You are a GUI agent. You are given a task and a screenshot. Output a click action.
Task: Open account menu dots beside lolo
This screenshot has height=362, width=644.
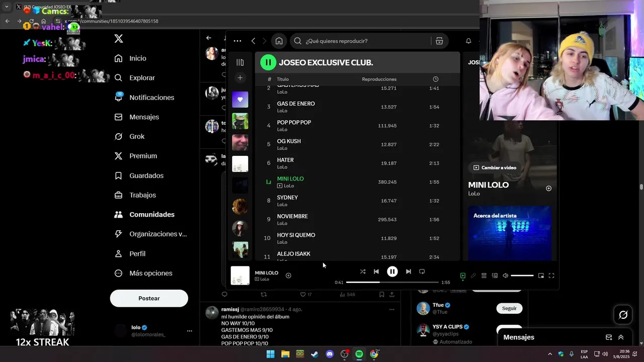(190, 331)
